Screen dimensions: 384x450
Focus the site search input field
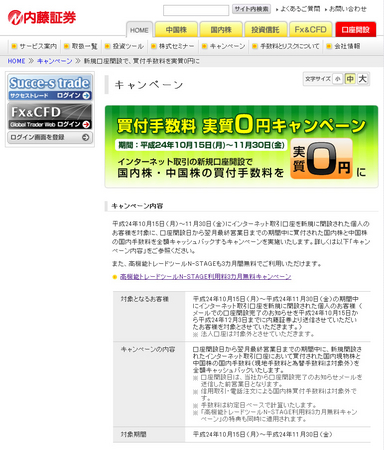pos(196,10)
